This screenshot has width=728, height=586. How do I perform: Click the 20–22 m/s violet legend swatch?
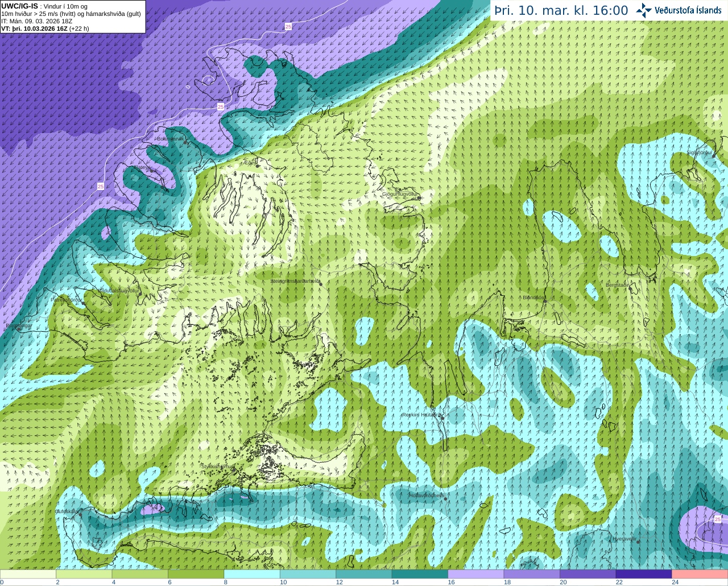(588, 574)
